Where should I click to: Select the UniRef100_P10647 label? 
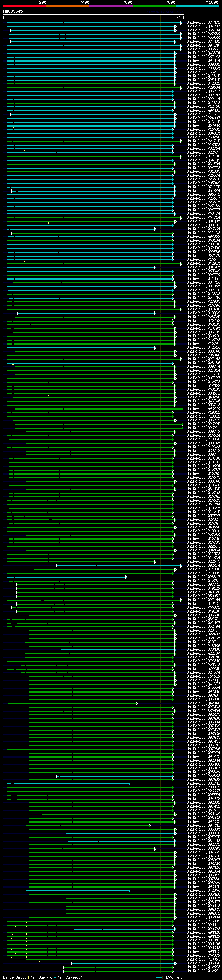tap(203, 259)
